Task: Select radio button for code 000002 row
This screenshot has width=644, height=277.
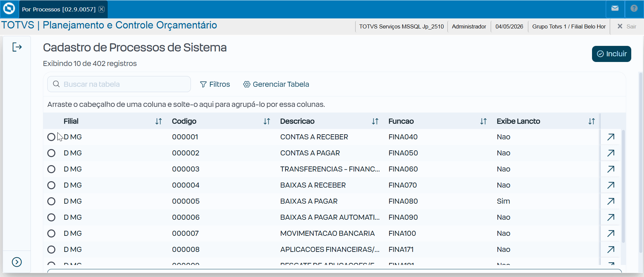Action: (51, 153)
